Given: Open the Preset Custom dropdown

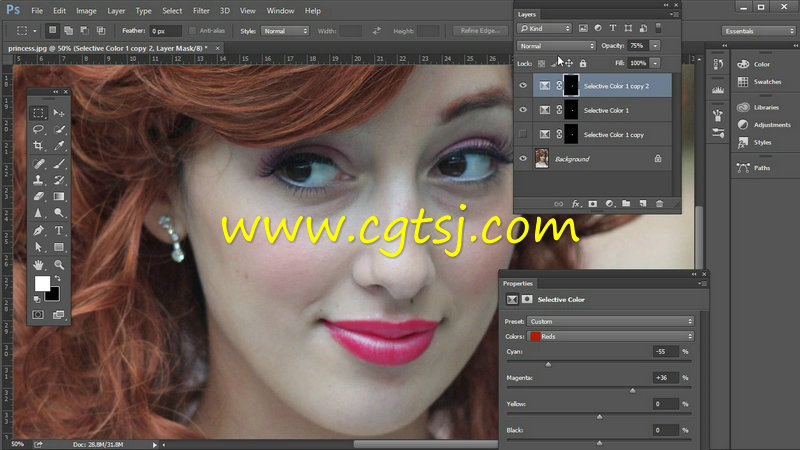Looking at the screenshot, I should tap(611, 321).
